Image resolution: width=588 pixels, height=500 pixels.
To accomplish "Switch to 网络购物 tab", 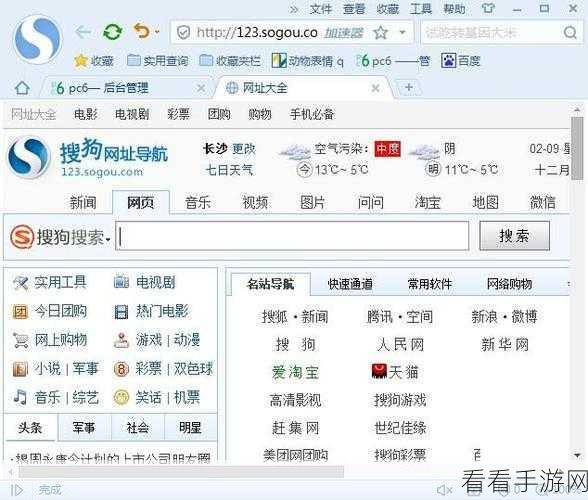I will [x=509, y=284].
